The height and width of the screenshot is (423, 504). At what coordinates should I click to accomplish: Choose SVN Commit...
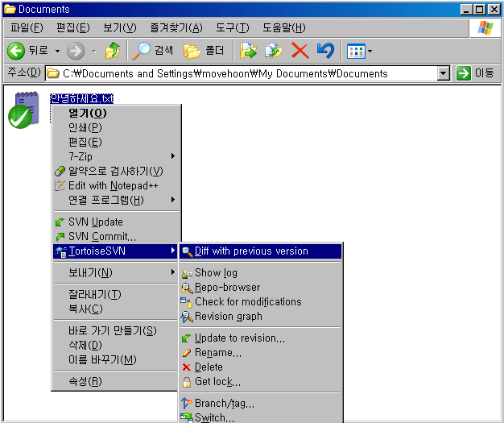[116, 236]
